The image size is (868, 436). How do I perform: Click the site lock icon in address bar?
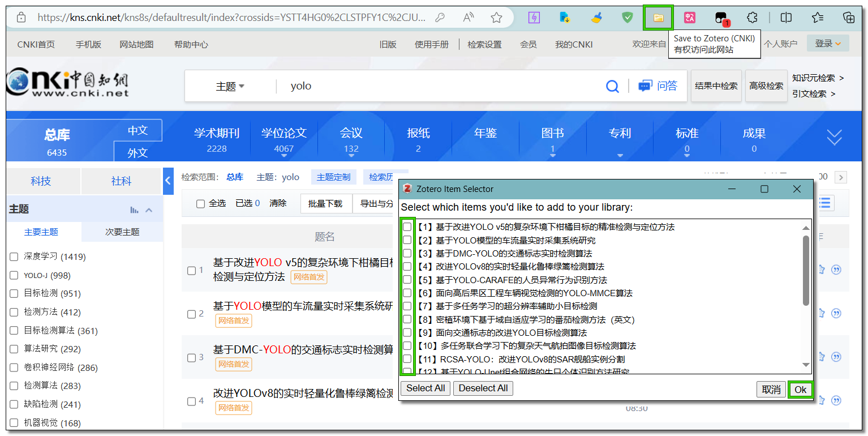pos(22,18)
